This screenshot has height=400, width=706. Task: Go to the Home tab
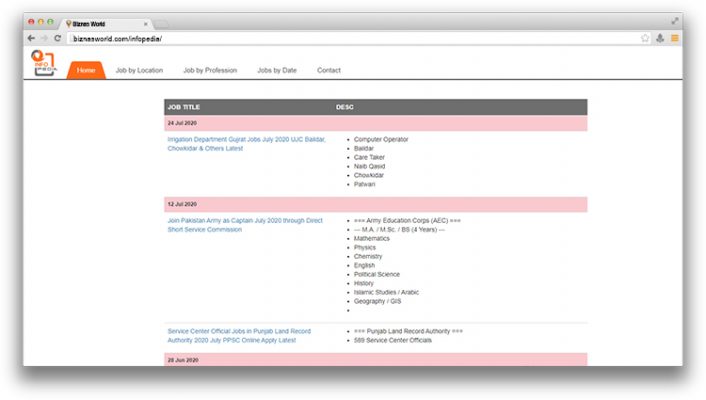pyautogui.click(x=86, y=70)
